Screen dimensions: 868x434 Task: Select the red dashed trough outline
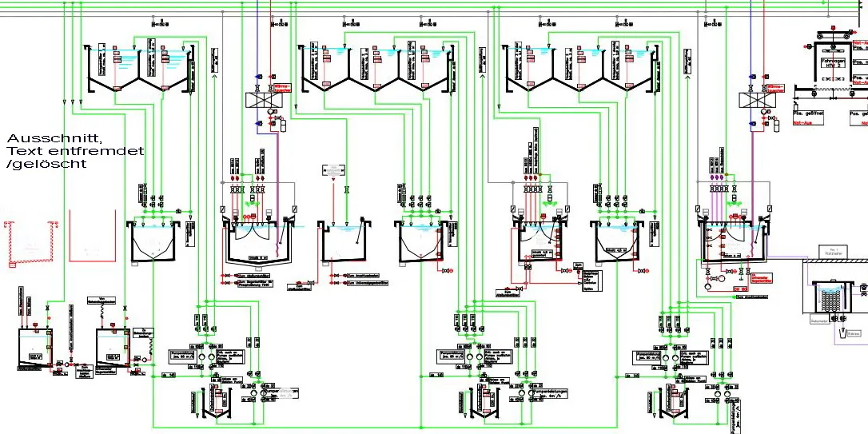point(30,244)
